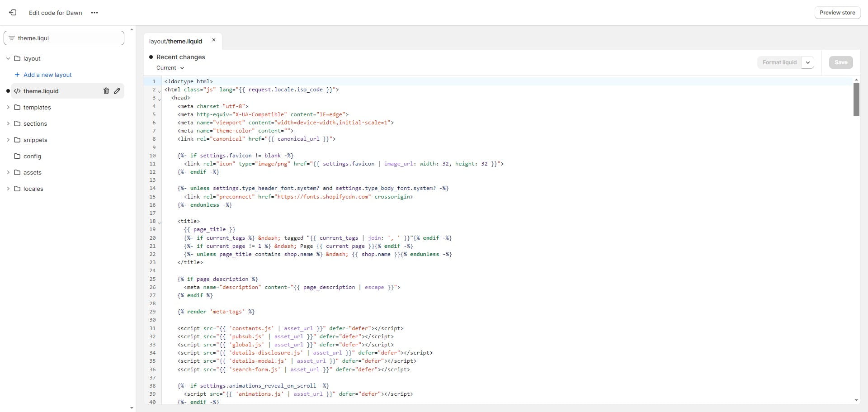Image resolution: width=868 pixels, height=412 pixels.
Task: Open the Format liquid options chevron
Action: pyautogui.click(x=808, y=62)
